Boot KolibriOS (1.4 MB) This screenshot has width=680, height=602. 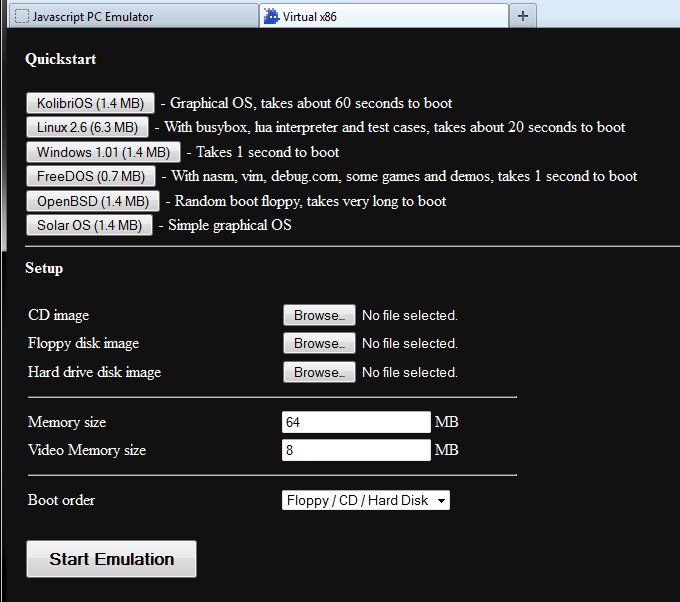[90, 103]
